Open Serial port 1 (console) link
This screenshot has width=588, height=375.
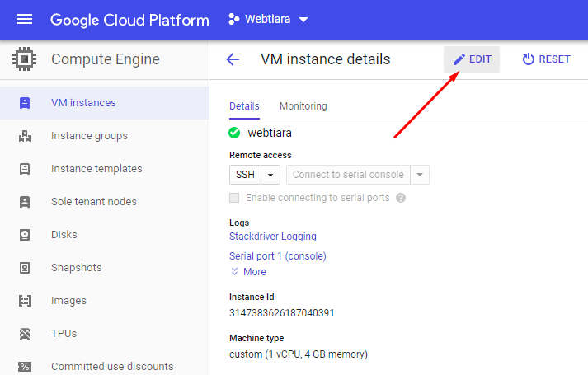pos(278,256)
